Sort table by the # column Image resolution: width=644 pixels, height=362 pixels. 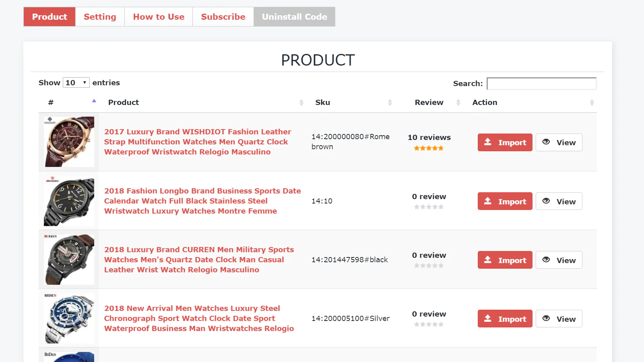(x=69, y=102)
